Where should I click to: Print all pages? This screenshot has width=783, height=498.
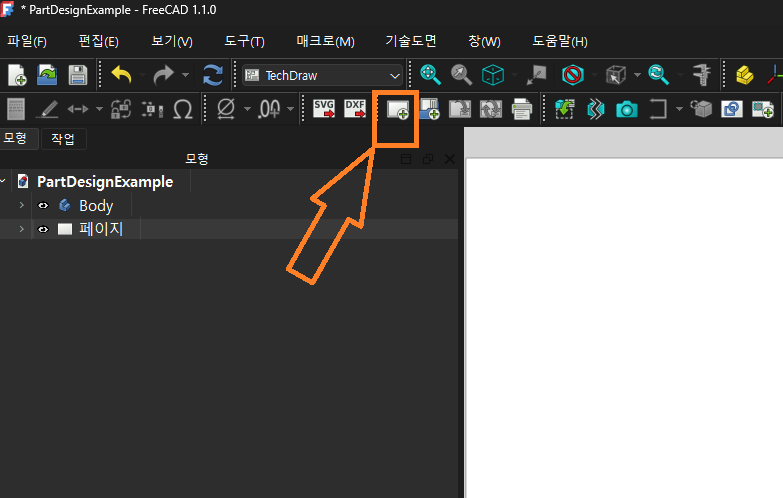pos(522,109)
